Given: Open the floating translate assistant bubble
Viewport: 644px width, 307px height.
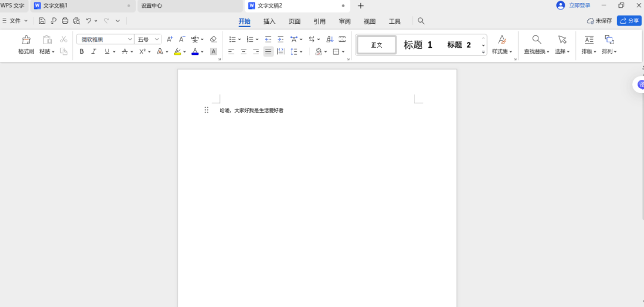Looking at the screenshot, I should 639,85.
